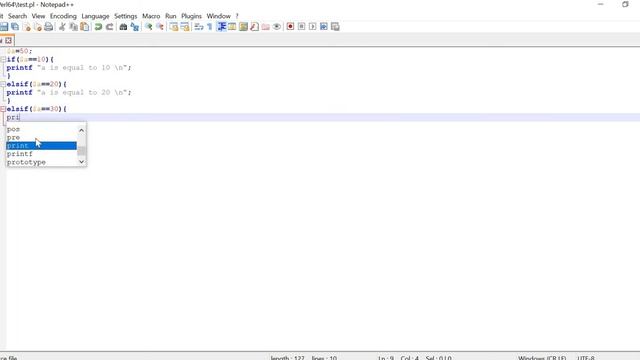Click the Save All icon
The width and height of the screenshot is (640, 360).
(15, 27)
